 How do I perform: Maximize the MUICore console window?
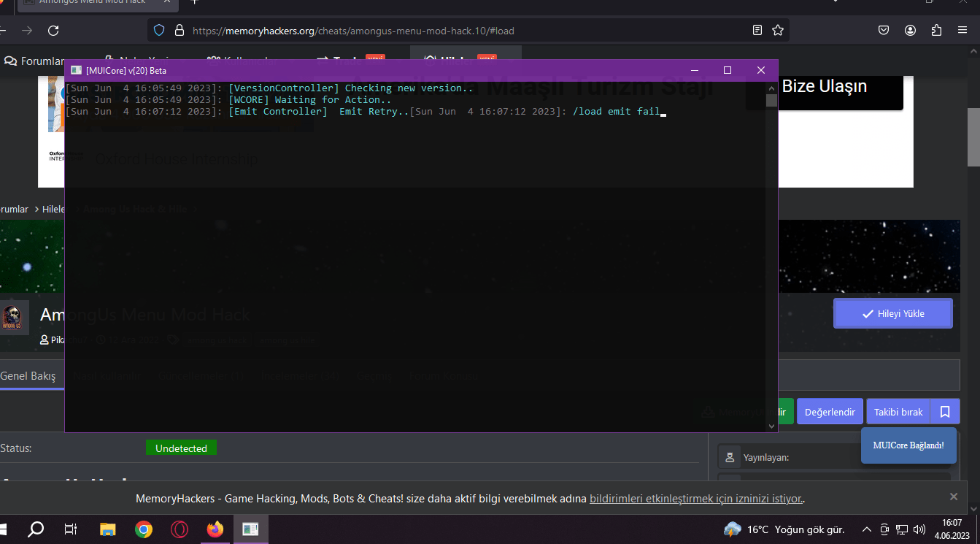click(x=728, y=70)
